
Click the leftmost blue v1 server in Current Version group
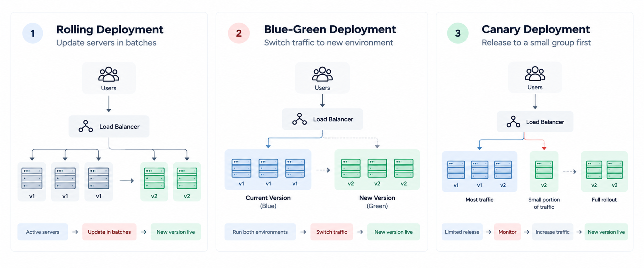[x=241, y=168]
